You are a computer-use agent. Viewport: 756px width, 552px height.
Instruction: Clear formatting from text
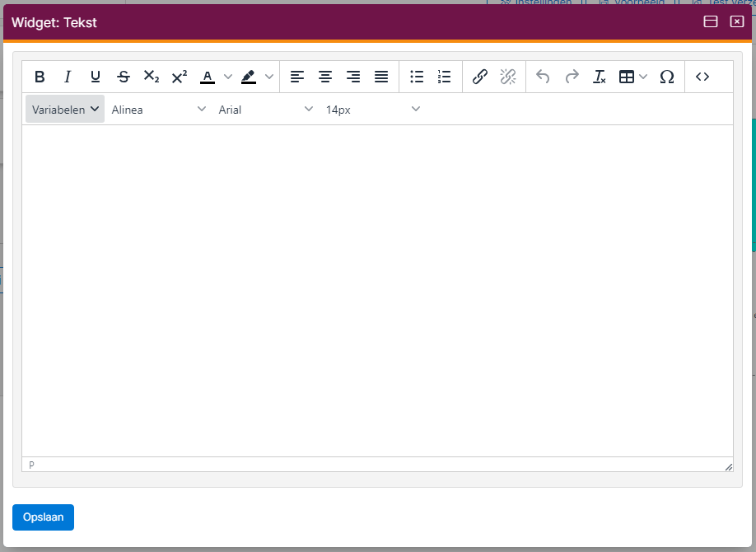pos(600,77)
